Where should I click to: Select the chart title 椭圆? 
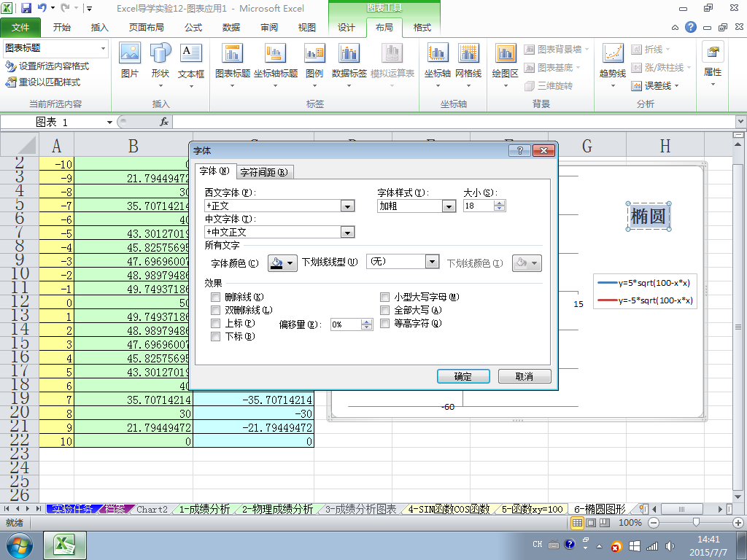pos(649,216)
